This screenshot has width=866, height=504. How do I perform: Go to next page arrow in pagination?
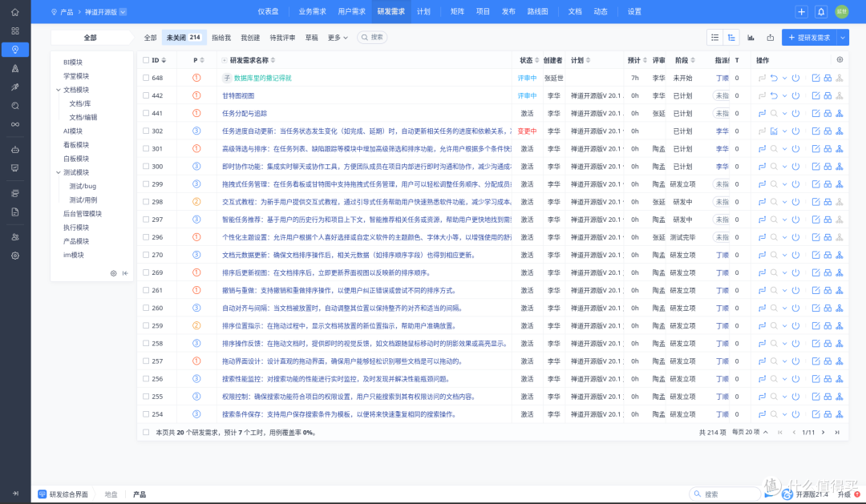pos(823,432)
